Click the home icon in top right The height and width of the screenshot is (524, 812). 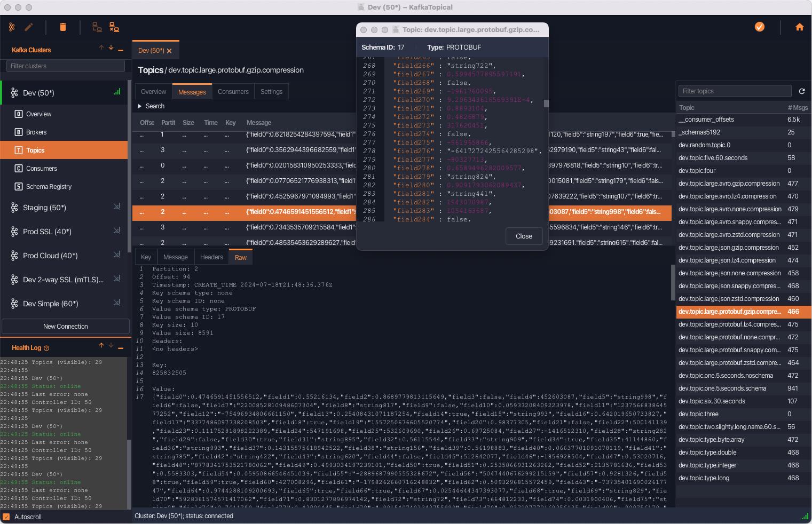click(800, 27)
